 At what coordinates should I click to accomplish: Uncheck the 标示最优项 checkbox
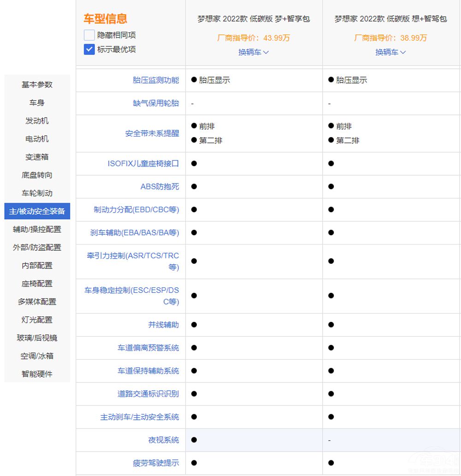click(x=89, y=49)
